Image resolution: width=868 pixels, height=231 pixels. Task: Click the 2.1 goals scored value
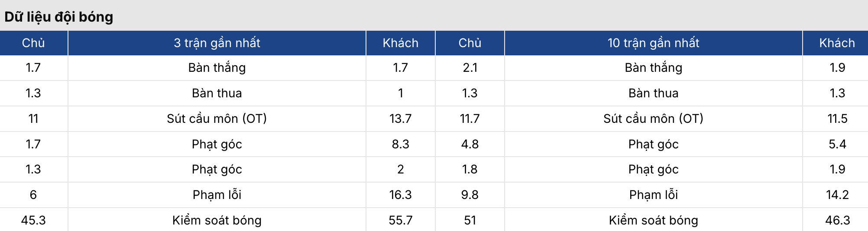click(x=470, y=67)
